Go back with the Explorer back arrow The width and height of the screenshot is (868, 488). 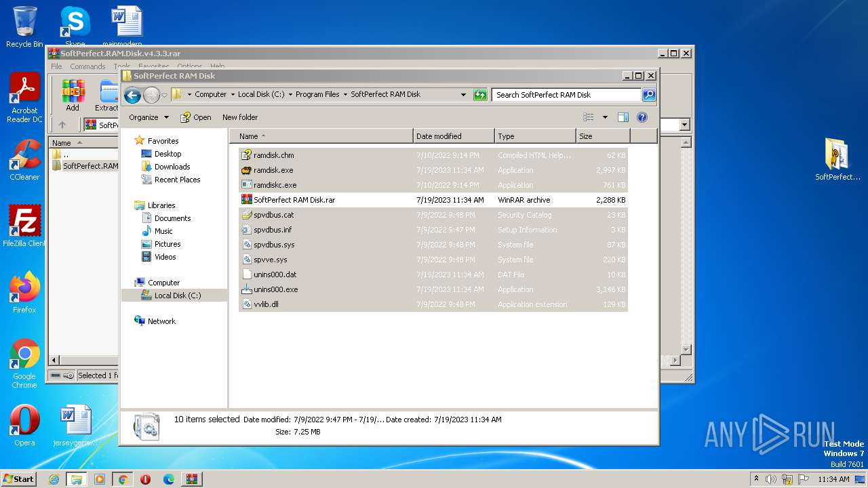132,95
